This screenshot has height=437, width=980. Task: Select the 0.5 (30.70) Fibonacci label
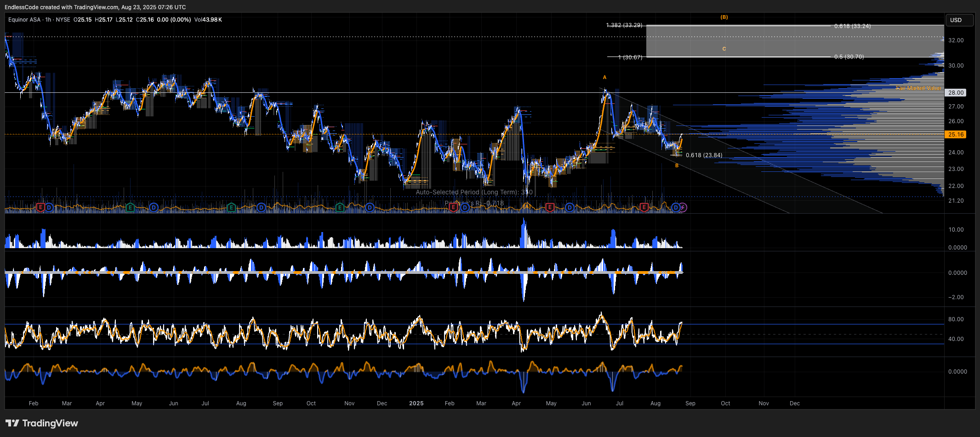tap(849, 57)
